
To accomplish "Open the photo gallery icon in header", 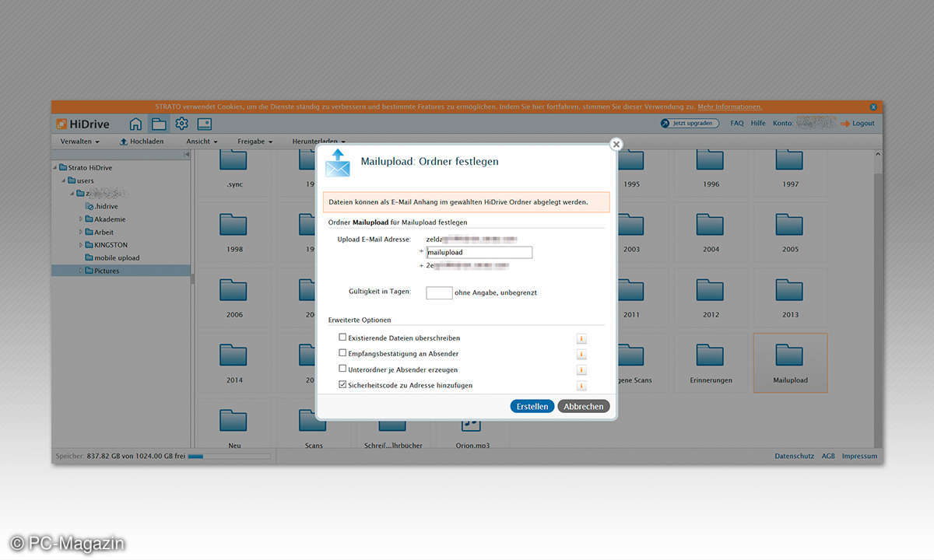I will pos(205,124).
